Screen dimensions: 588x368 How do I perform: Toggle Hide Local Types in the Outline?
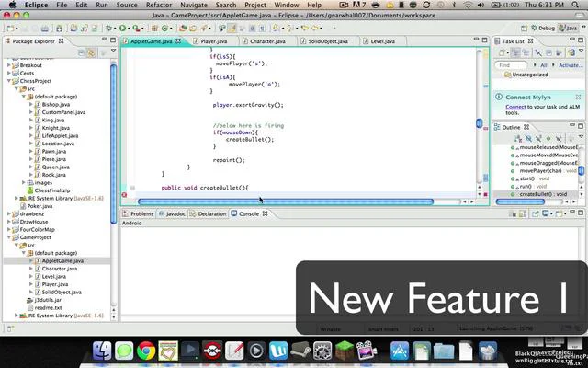tap(559, 139)
